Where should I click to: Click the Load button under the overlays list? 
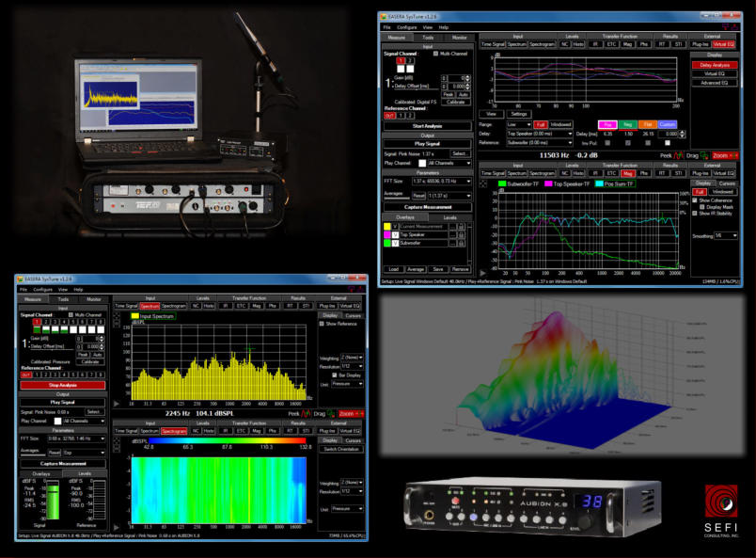(x=394, y=269)
